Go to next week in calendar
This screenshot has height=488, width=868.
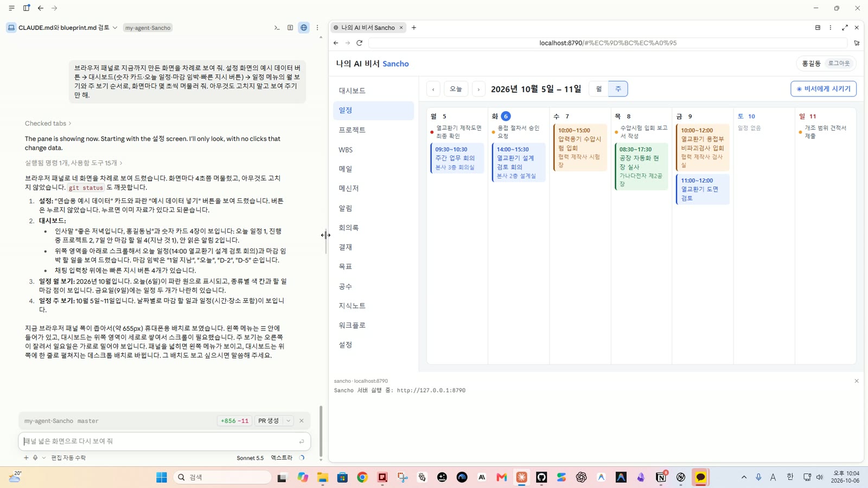click(x=478, y=89)
